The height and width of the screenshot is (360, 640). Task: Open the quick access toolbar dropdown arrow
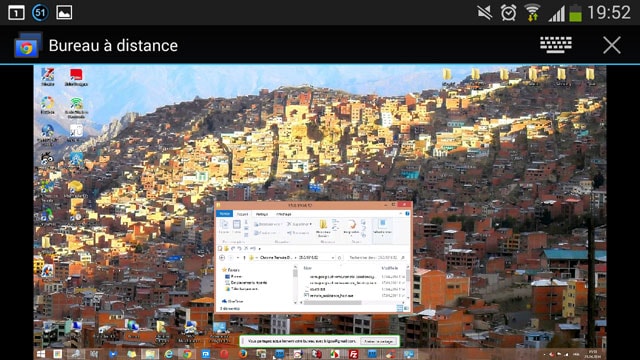pos(259,249)
